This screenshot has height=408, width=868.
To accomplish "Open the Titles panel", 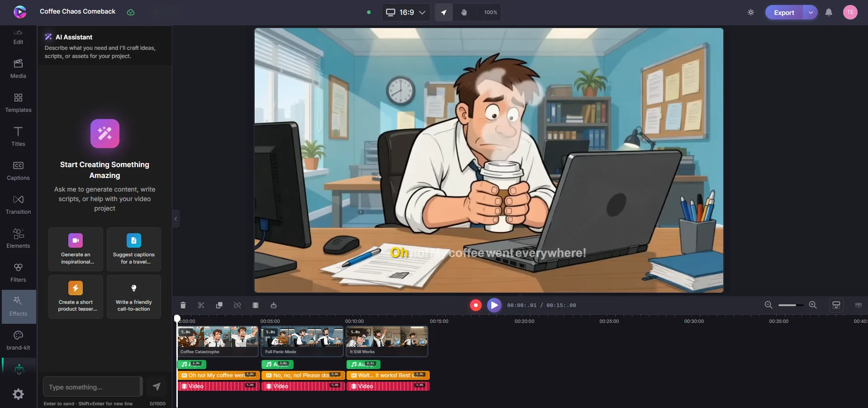I will [18, 137].
